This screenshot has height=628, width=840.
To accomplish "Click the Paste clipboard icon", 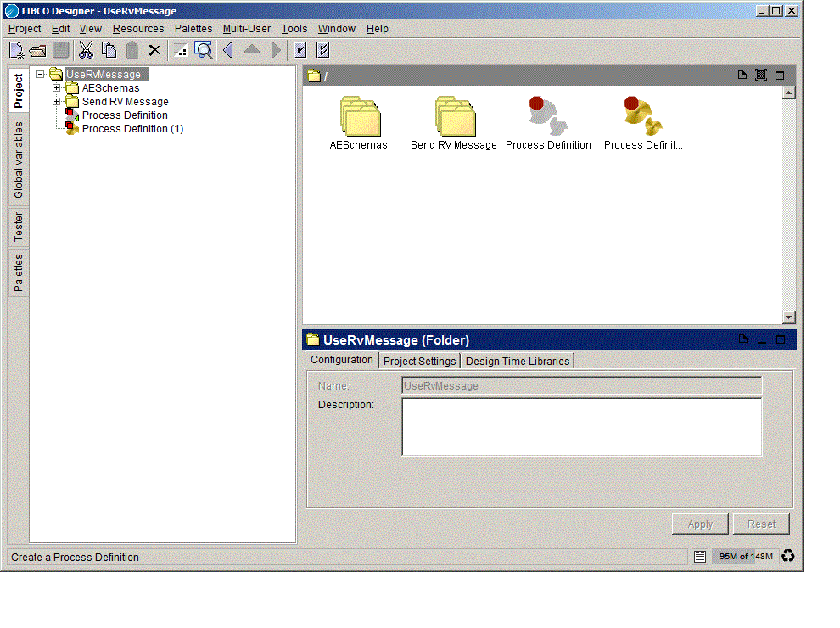I will pyautogui.click(x=132, y=50).
